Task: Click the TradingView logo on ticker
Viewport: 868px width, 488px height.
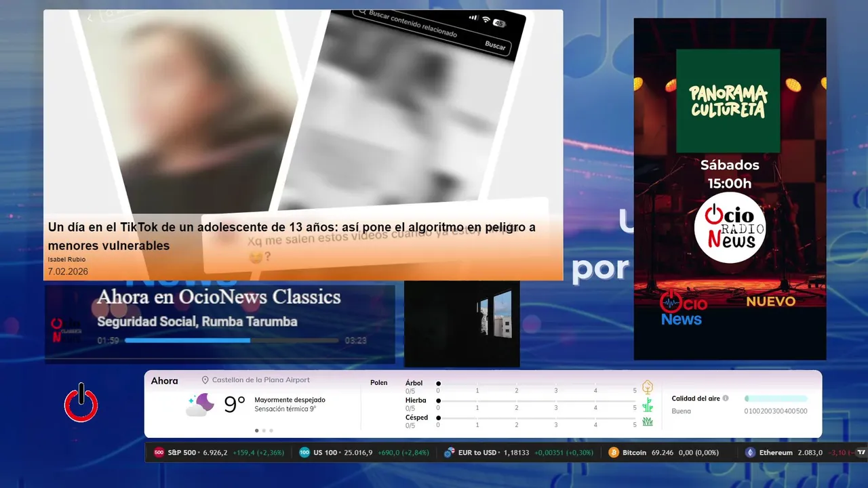Action: 861,452
